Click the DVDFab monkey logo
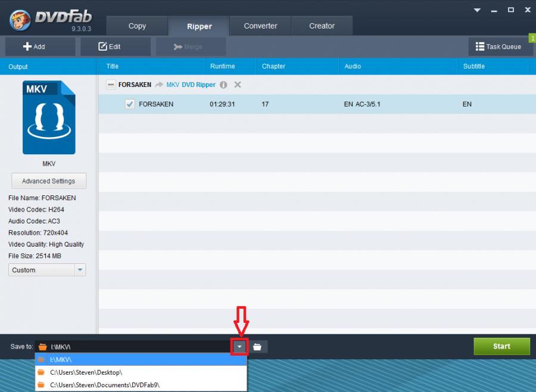Viewport: 536px width, 392px height. pyautogui.click(x=20, y=20)
